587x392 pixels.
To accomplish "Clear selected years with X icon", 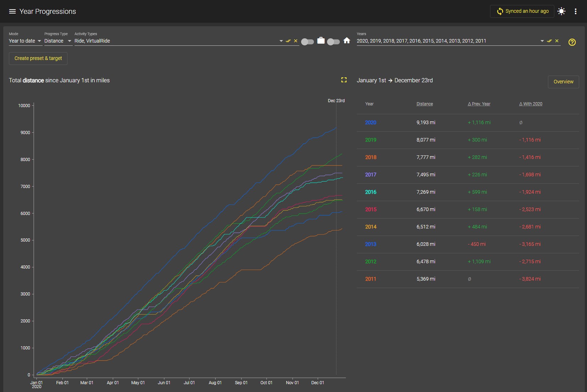I will click(x=557, y=41).
